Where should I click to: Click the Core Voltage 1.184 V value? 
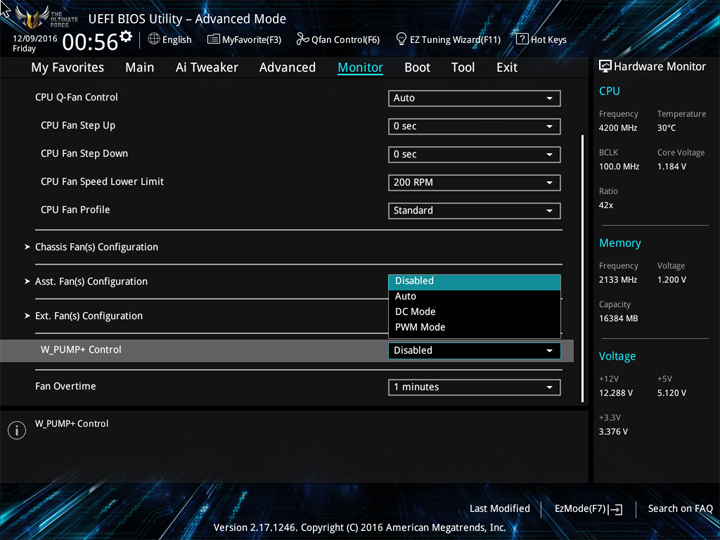(x=671, y=167)
